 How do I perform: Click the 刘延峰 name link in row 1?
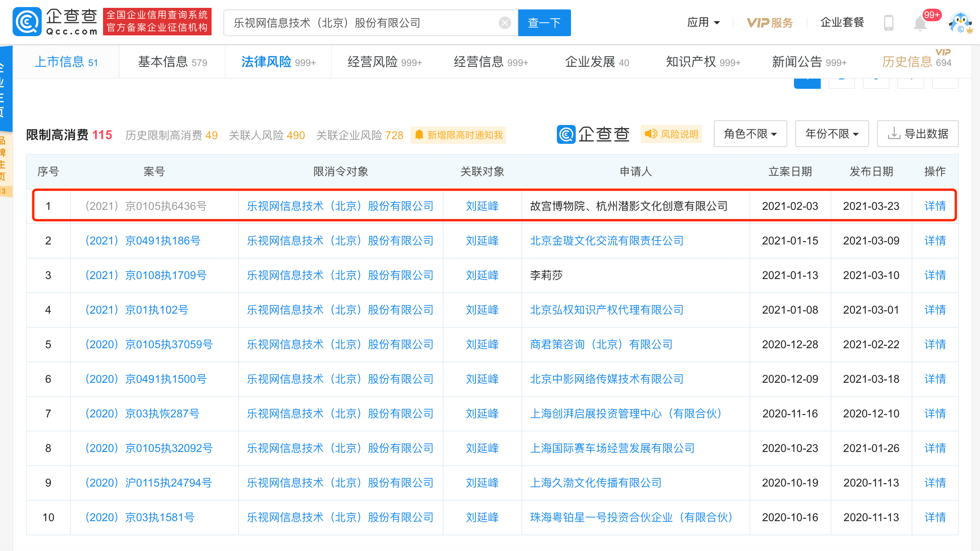pyautogui.click(x=482, y=206)
